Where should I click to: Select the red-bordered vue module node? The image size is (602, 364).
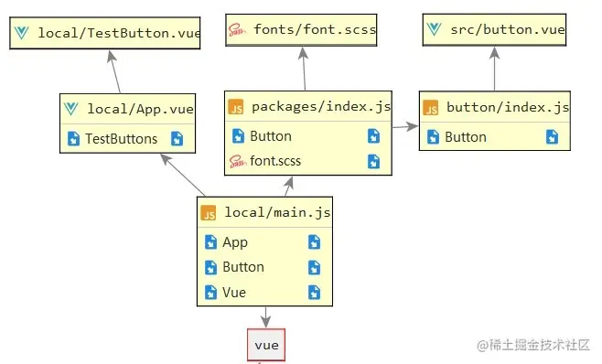click(266, 345)
